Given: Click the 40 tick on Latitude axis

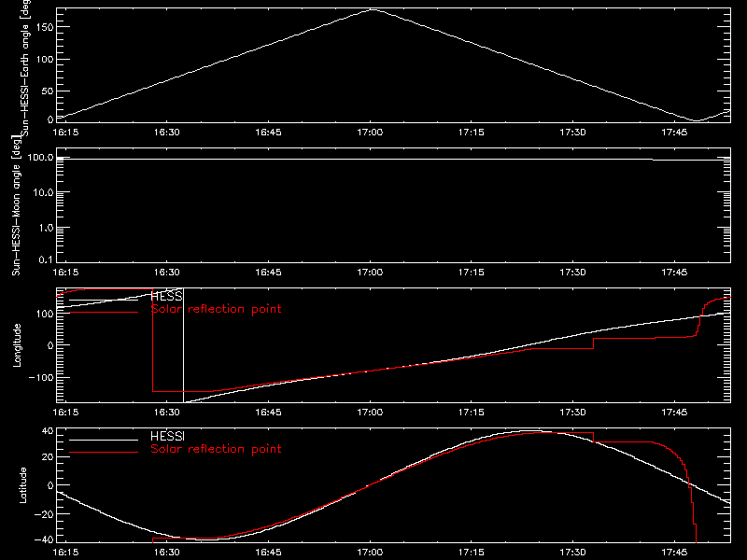Looking at the screenshot, I should [48, 431].
